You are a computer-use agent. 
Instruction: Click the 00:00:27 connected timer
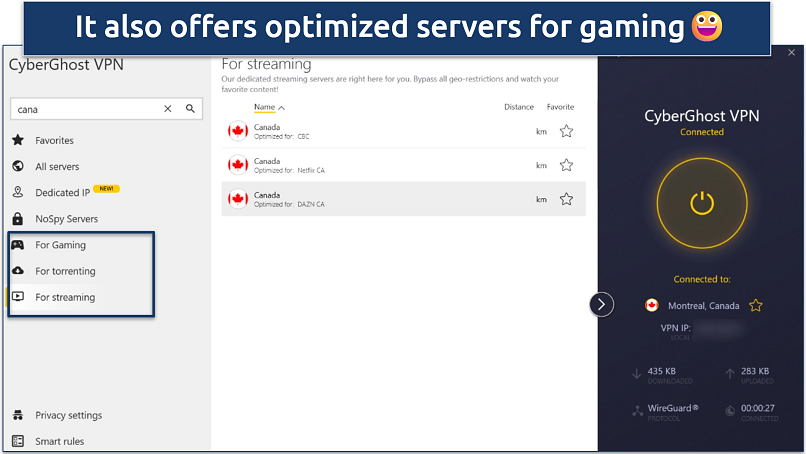pyautogui.click(x=758, y=408)
